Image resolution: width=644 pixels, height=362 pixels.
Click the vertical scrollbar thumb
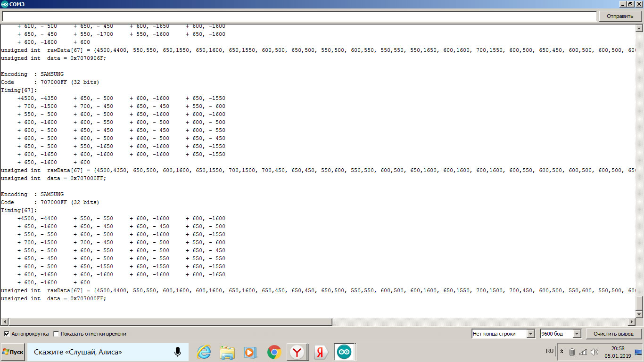tap(639, 303)
